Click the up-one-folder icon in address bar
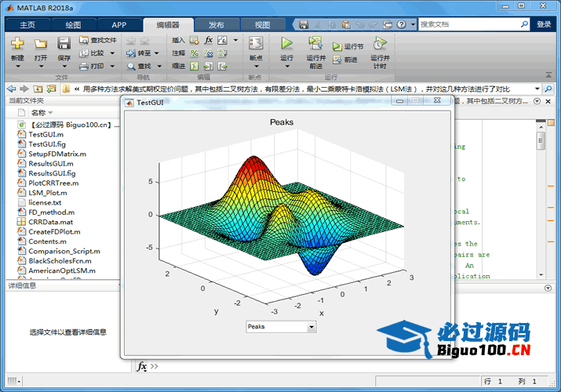This screenshot has height=392, width=561. pyautogui.click(x=38, y=89)
